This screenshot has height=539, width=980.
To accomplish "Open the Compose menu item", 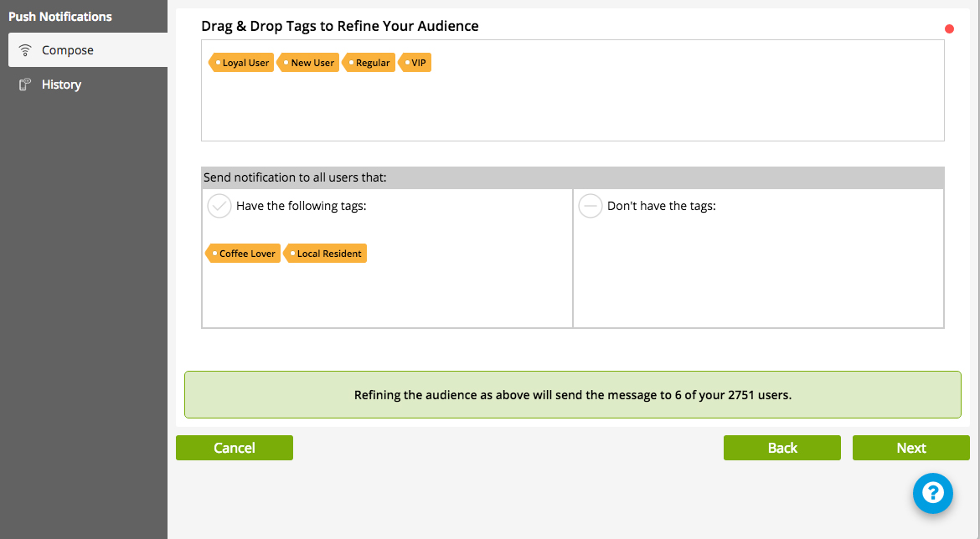I will pyautogui.click(x=68, y=50).
